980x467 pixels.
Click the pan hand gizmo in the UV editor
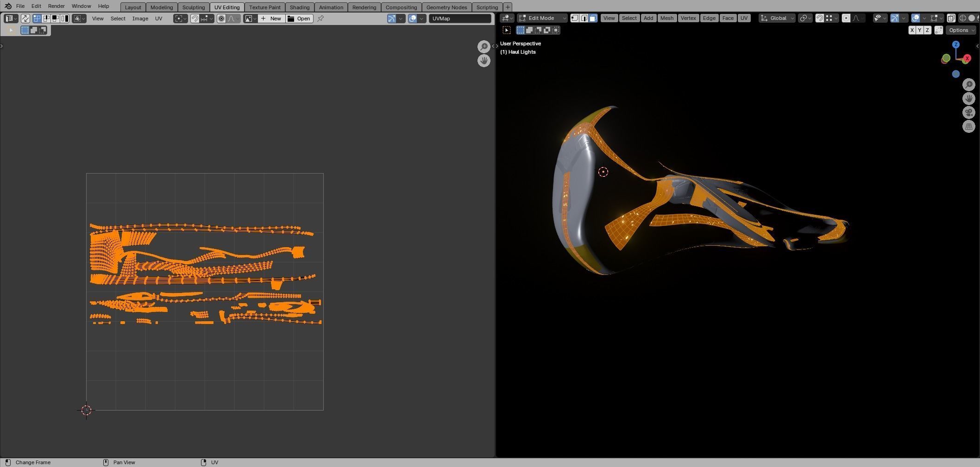484,60
